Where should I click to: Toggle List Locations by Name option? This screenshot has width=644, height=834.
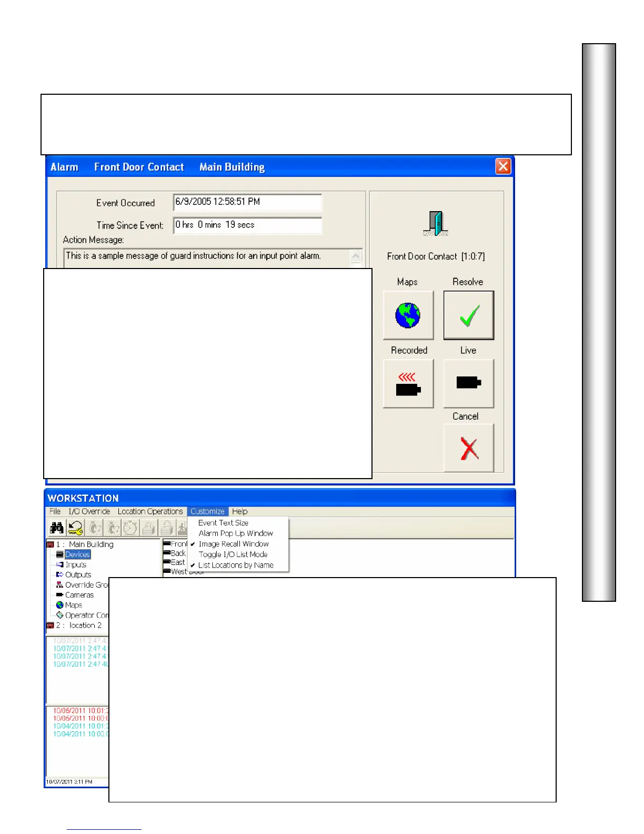coord(236,565)
